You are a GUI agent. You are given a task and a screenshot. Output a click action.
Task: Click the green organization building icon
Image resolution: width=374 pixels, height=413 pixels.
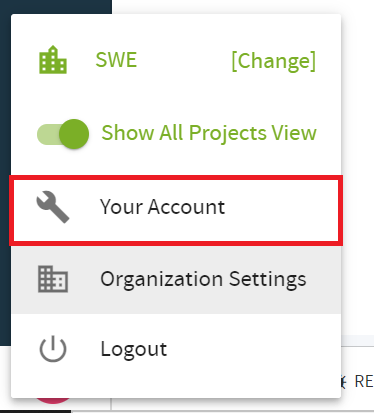[x=53, y=60]
